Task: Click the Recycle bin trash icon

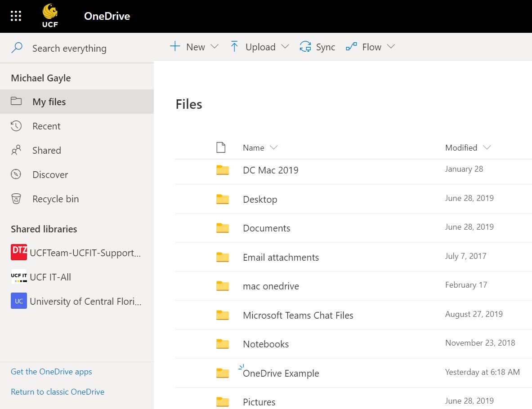Action: click(x=16, y=199)
